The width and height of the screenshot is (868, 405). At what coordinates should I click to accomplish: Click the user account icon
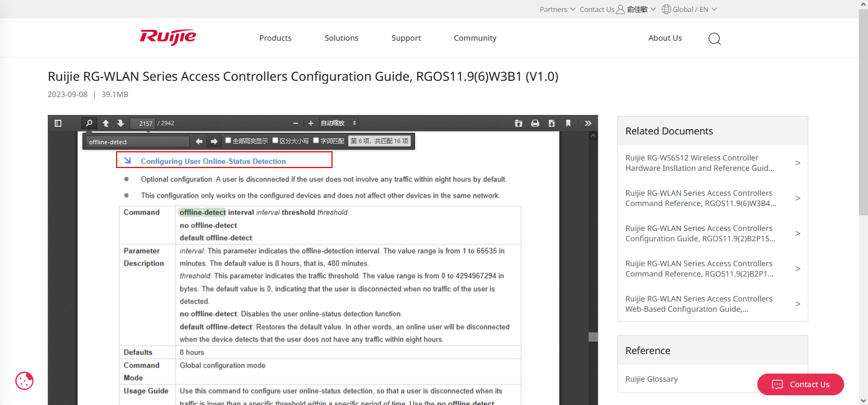click(621, 9)
